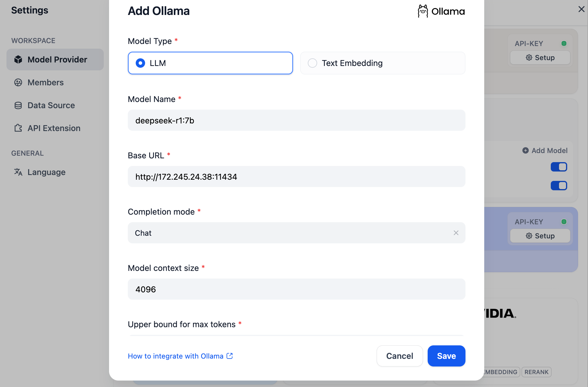
Task: Toggle the lower blue model switch
Action: coord(559,186)
